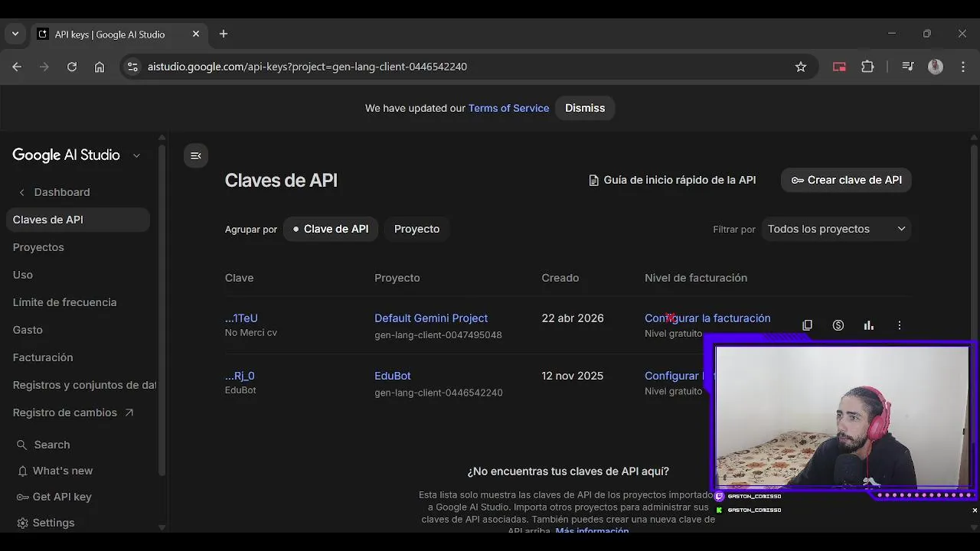Screen dimensions: 980x551
Task: Close the API keys browser tab
Action: (196, 34)
